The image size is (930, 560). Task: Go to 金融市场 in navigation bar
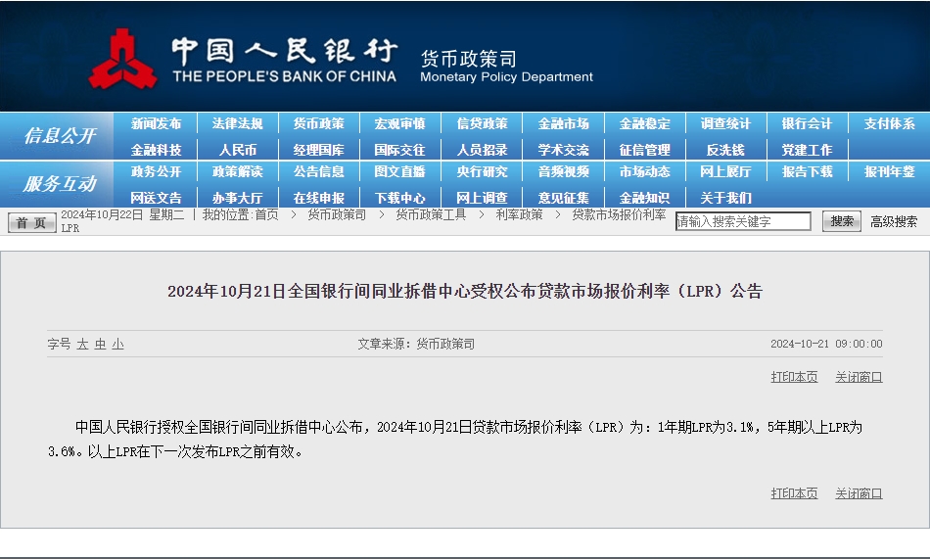563,124
